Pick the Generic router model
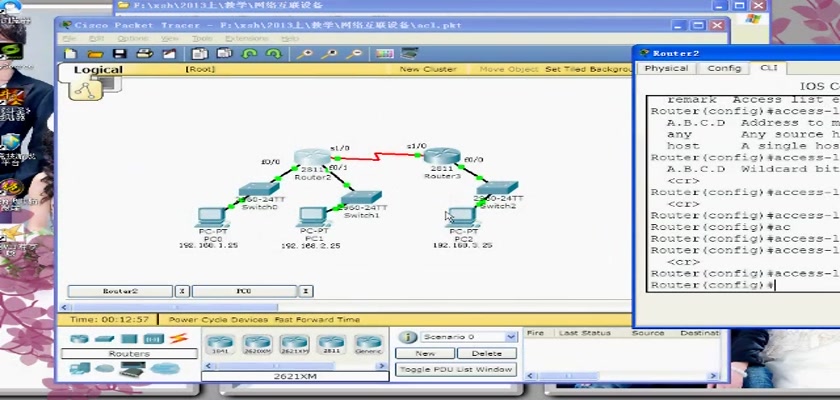This screenshot has width=840, height=400. (x=369, y=344)
